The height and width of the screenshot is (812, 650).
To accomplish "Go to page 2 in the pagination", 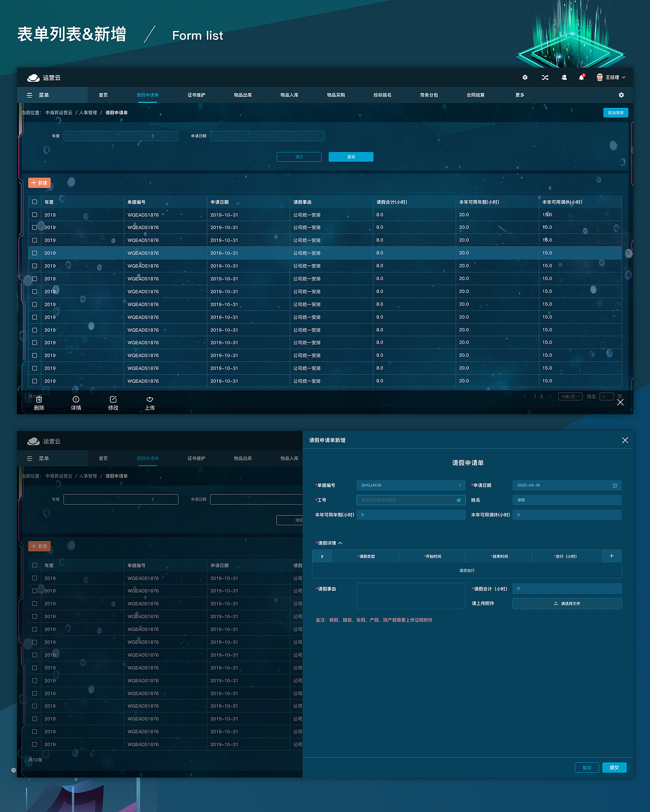I will tap(541, 396).
